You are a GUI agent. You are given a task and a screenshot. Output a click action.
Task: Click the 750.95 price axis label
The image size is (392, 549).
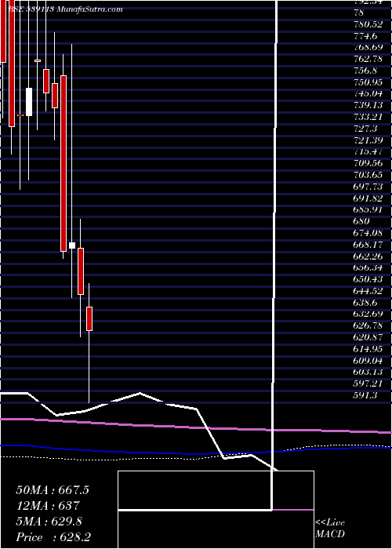(x=368, y=82)
